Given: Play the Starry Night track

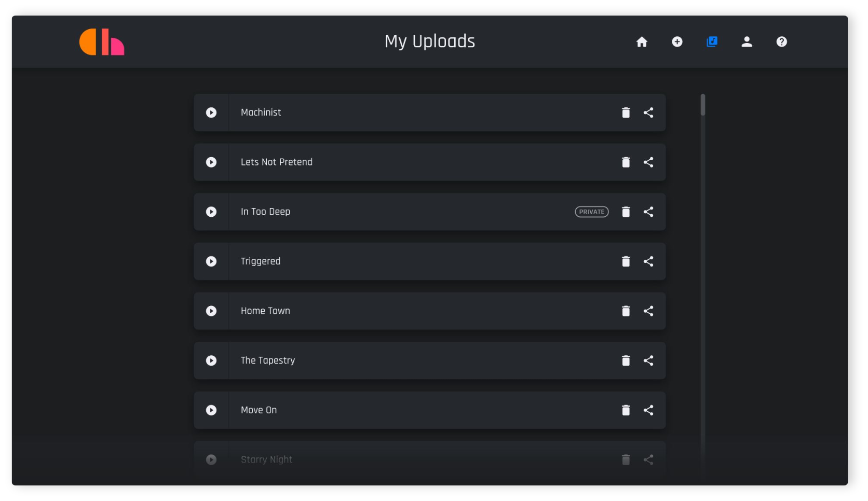Looking at the screenshot, I should [x=211, y=460].
